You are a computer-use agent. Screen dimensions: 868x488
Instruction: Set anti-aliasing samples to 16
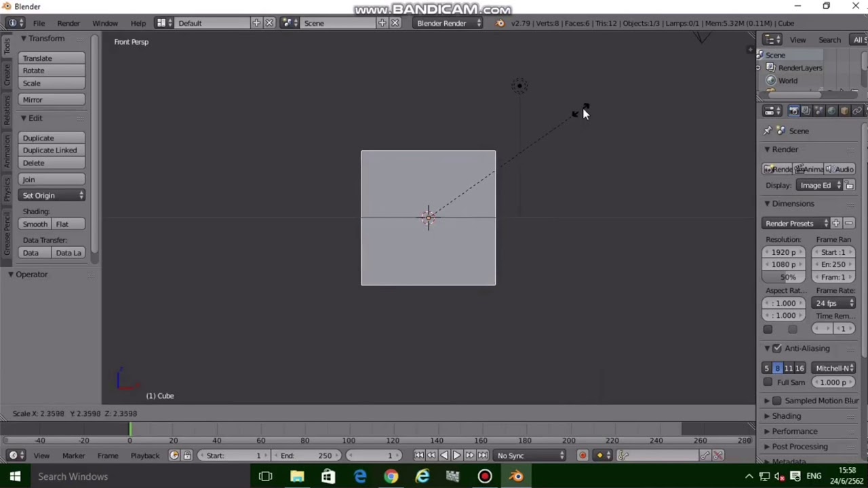pyautogui.click(x=800, y=368)
